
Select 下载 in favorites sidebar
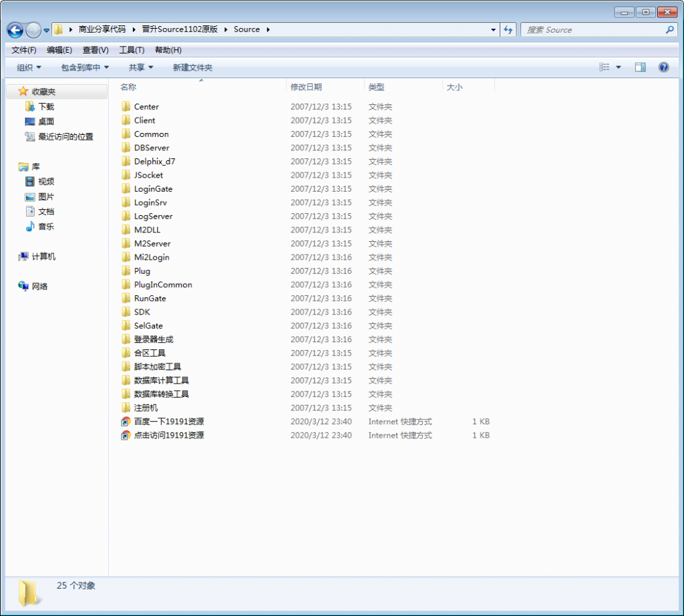click(x=45, y=107)
